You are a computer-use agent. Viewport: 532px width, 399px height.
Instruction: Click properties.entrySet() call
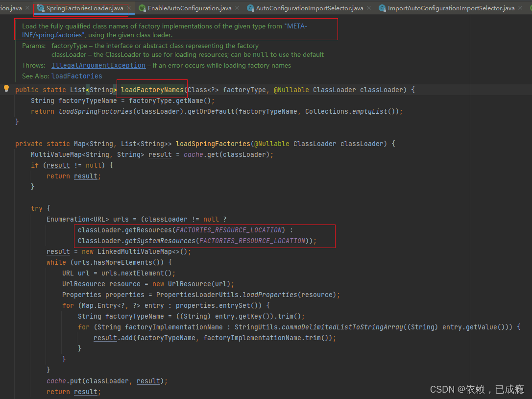[x=219, y=305]
